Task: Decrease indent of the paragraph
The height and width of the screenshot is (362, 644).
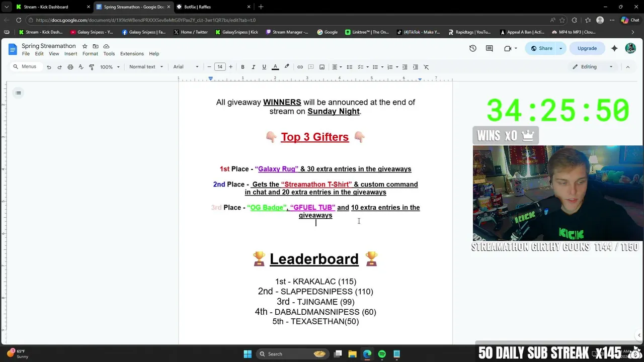Action: pyautogui.click(x=405, y=67)
